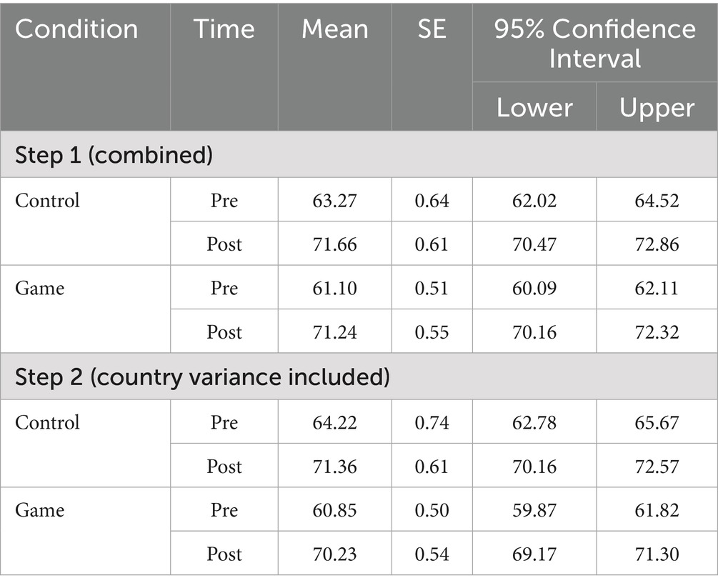Select the Step 1 (combined) section row
718x588 pixels.
click(114, 155)
